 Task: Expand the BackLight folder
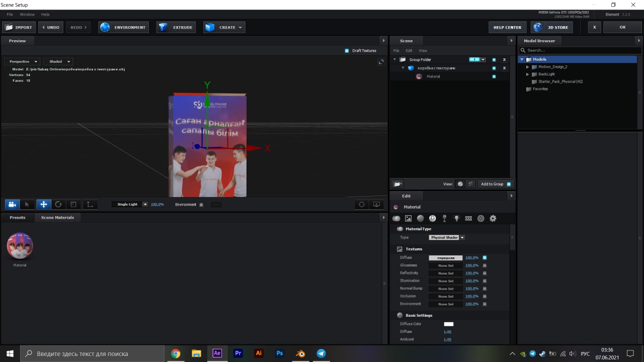click(528, 74)
